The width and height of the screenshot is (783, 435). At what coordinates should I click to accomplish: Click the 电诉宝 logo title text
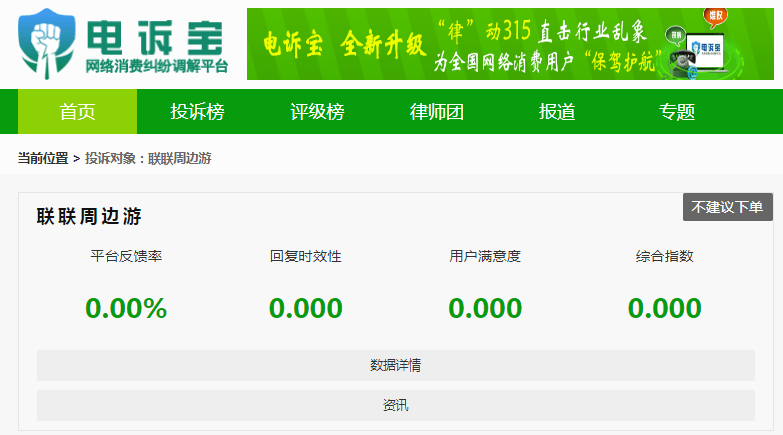click(155, 38)
